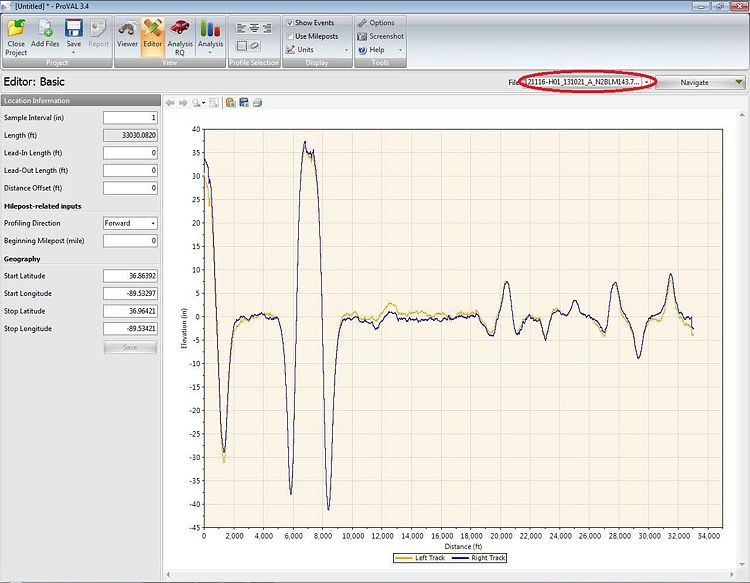
Task: Click the Sample Interval input field
Action: pyautogui.click(x=130, y=118)
